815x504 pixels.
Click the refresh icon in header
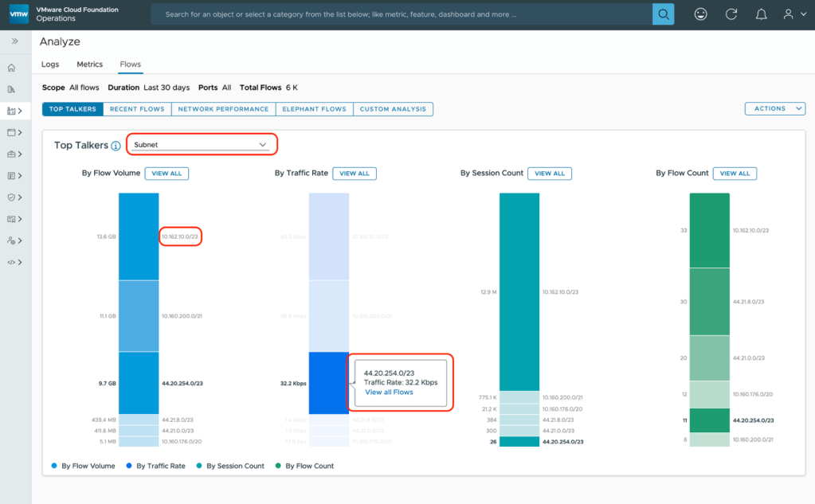coord(731,14)
